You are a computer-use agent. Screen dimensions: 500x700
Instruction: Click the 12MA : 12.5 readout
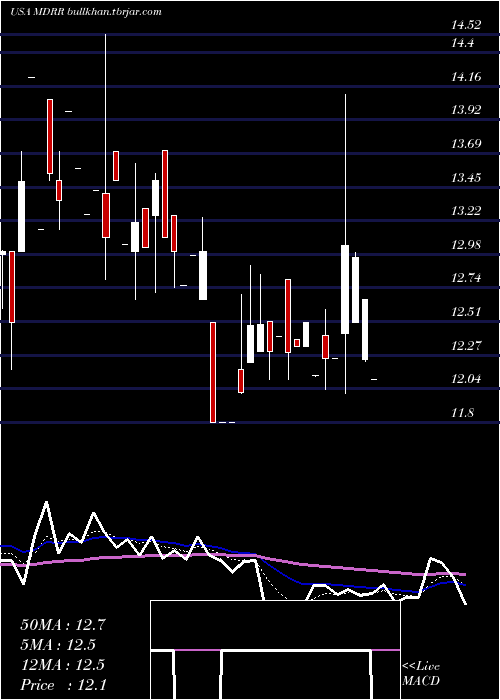62,665
